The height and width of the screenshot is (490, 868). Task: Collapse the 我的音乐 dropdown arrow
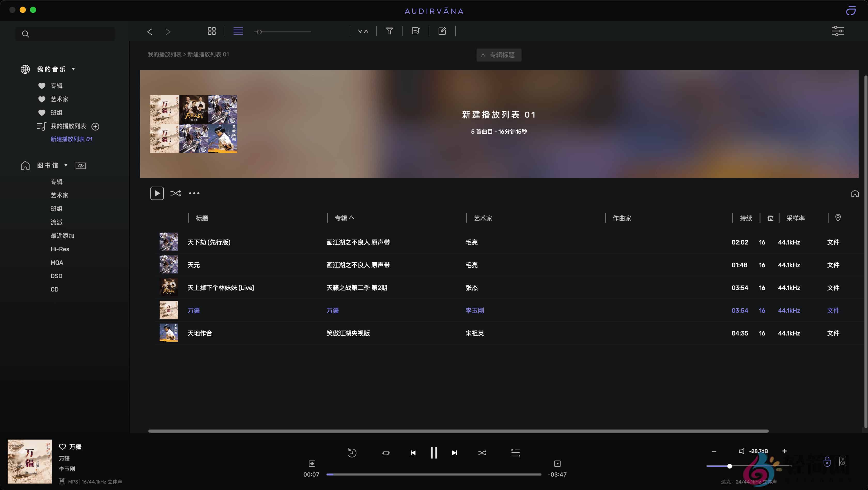pyautogui.click(x=73, y=69)
